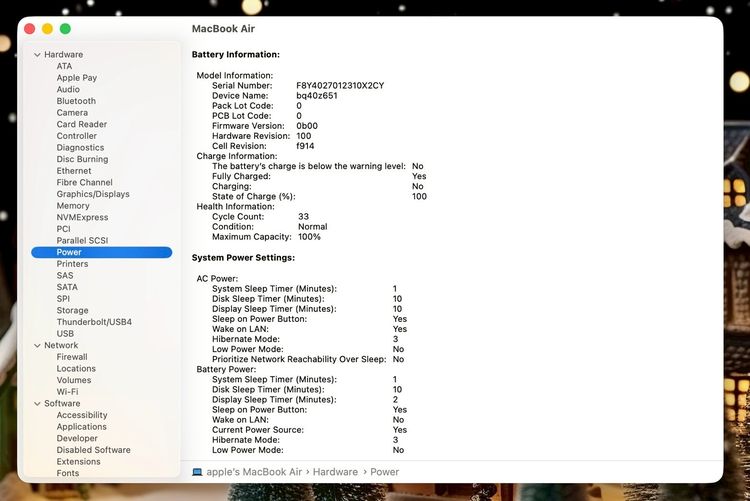The height and width of the screenshot is (501, 750).
Task: Click the laptop icon in path bar
Action: 197,472
